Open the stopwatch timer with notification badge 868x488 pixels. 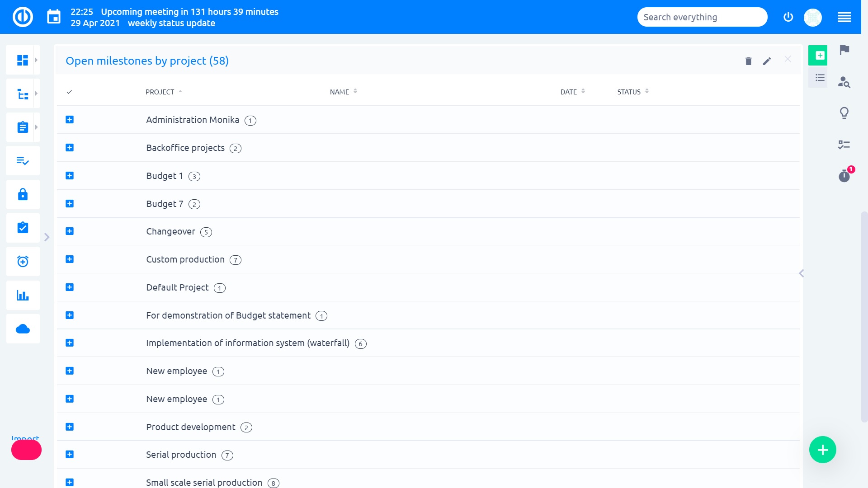[x=844, y=176]
